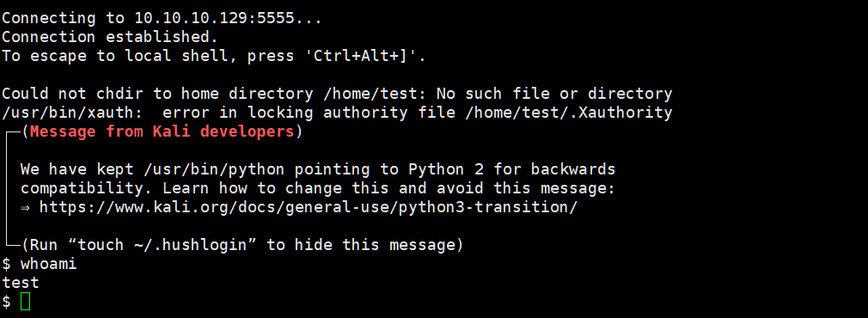The width and height of the screenshot is (868, 318).
Task: Click the last dollar prompt symbol
Action: tap(6, 302)
